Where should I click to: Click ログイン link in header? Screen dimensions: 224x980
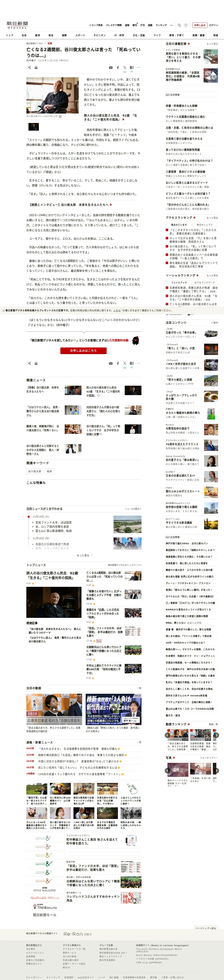pyautogui.click(x=213, y=25)
